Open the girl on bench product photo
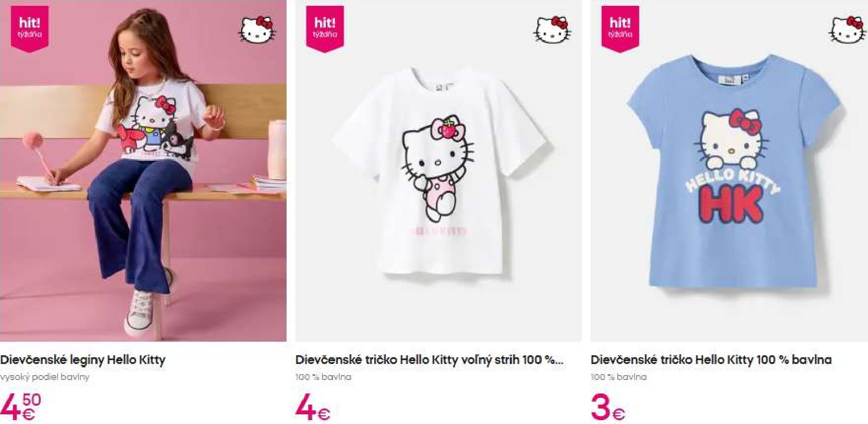 143,170
